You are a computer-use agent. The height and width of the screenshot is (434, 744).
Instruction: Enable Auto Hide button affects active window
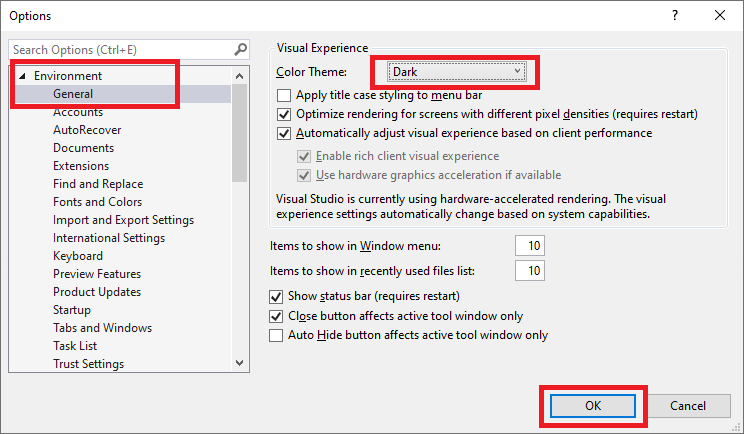click(x=276, y=335)
